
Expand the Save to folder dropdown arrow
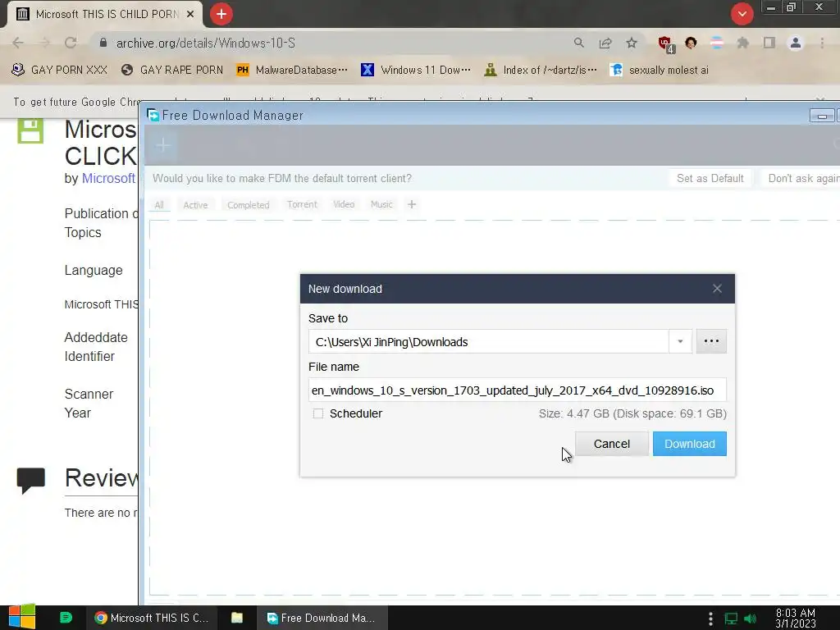point(680,342)
